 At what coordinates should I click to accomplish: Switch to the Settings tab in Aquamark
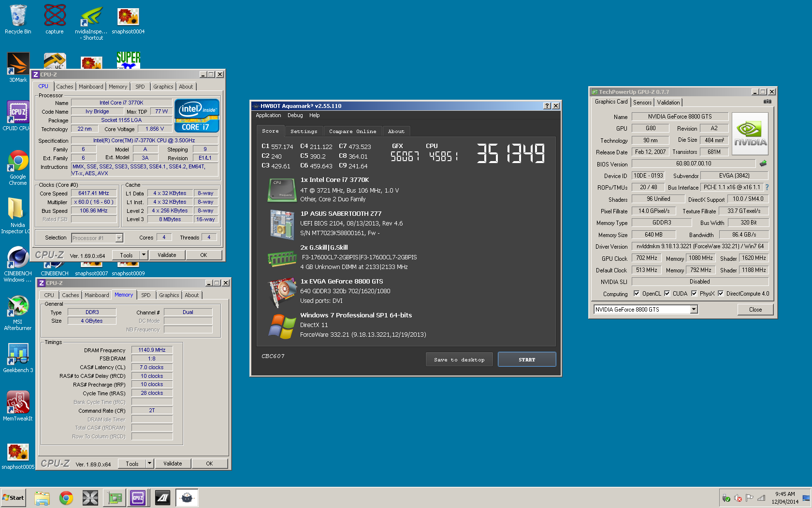(x=304, y=131)
